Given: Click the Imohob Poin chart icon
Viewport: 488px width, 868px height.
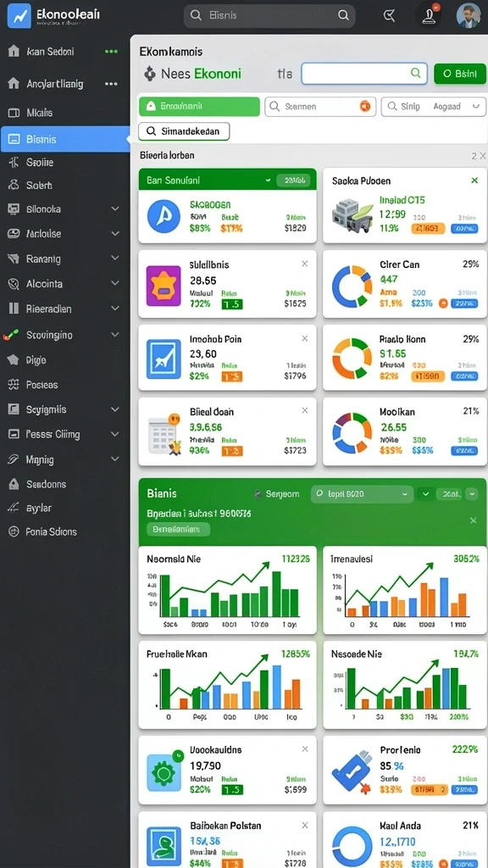Looking at the screenshot, I should coord(164,359).
